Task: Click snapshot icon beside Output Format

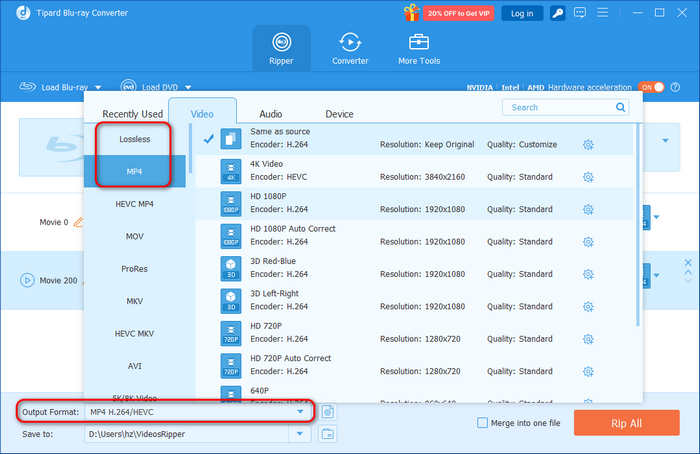Action: coord(328,412)
